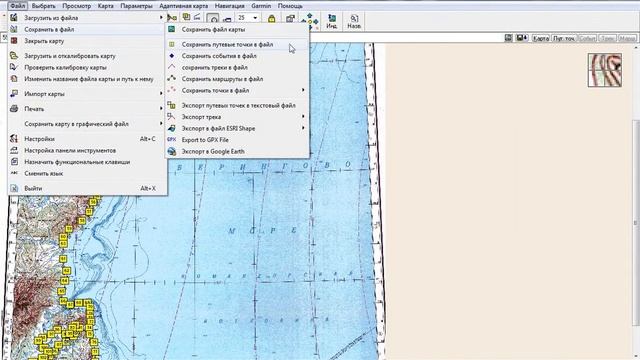Open Настройки text entry
Screen dimensions: 640x360
click(39, 139)
